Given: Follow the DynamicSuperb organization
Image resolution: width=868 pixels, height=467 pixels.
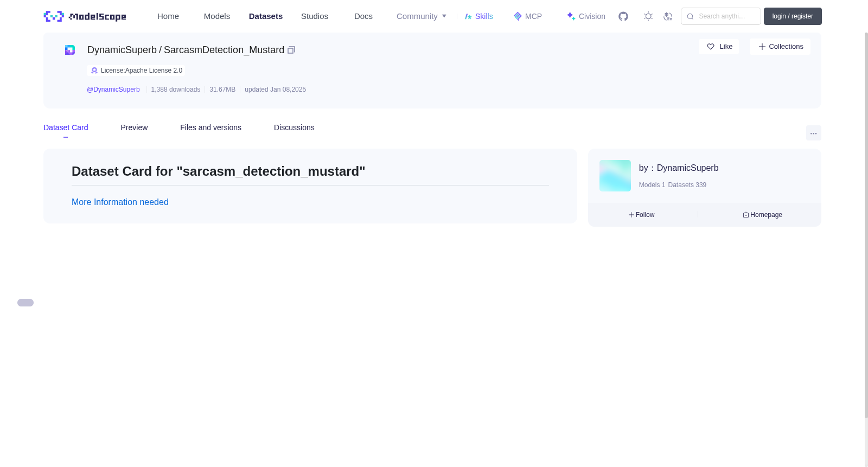Looking at the screenshot, I should click(641, 215).
